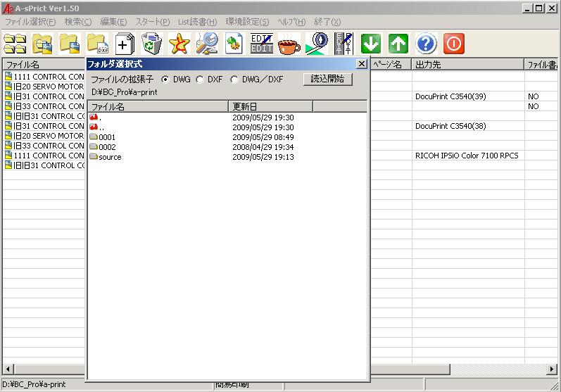The height and width of the screenshot is (392, 561).
Task: Click the coffee cup toolbar icon
Action: [x=289, y=44]
